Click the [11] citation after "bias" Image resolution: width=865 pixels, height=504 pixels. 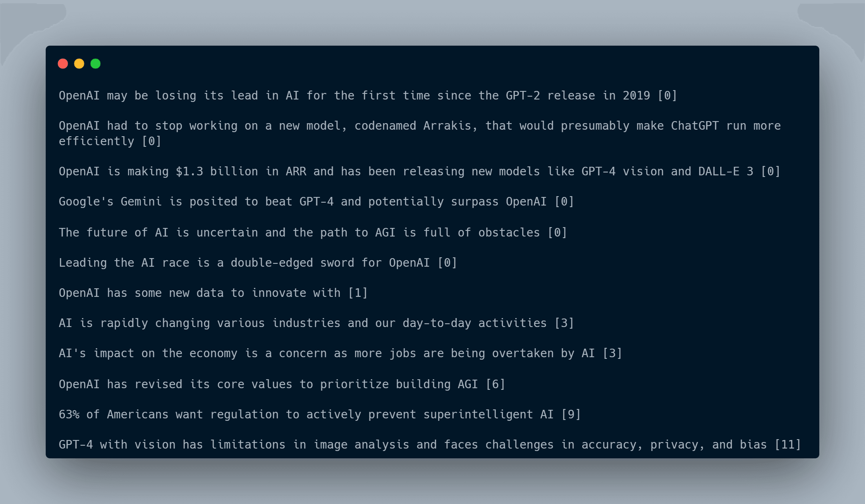tap(787, 444)
